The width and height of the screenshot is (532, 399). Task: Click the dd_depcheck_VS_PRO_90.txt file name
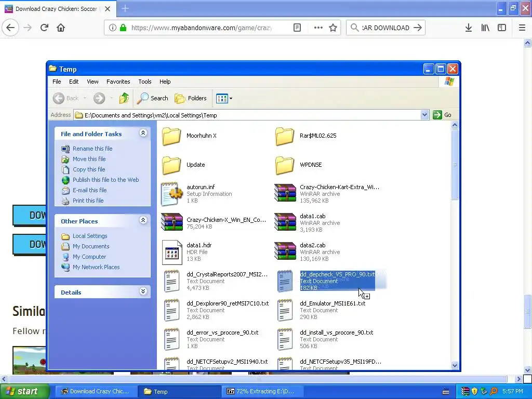(337, 274)
